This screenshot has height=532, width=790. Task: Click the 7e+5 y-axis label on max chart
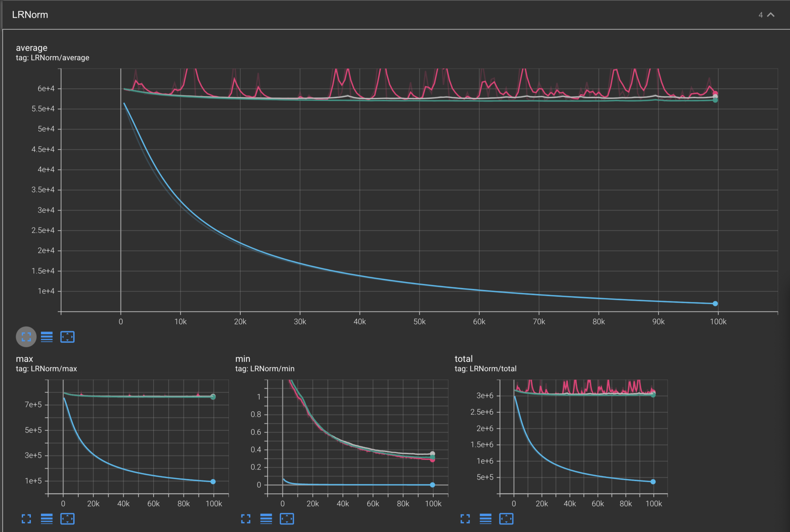tap(33, 404)
